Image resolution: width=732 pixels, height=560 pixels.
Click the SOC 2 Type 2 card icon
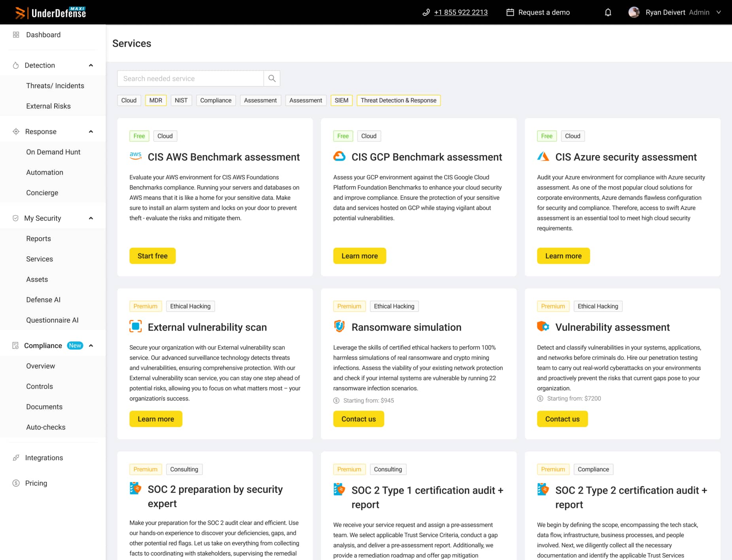pyautogui.click(x=543, y=489)
